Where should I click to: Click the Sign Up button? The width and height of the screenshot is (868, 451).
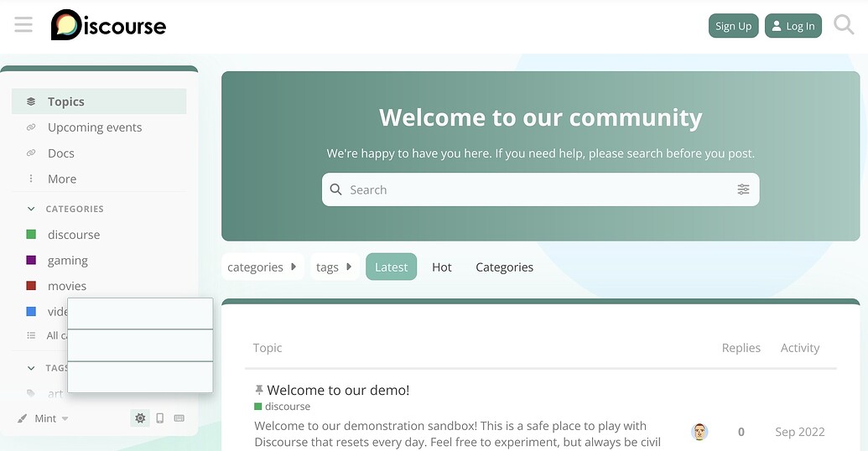point(733,26)
